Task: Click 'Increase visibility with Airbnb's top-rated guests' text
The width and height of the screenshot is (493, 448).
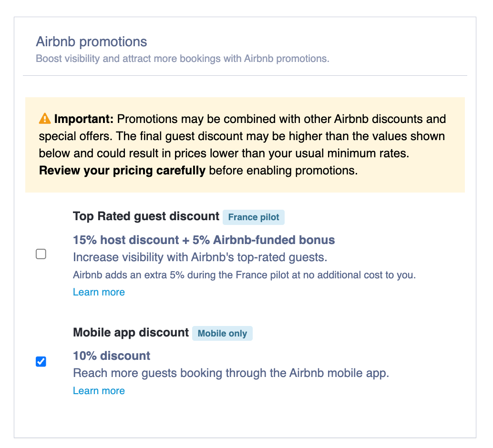Action: point(200,257)
